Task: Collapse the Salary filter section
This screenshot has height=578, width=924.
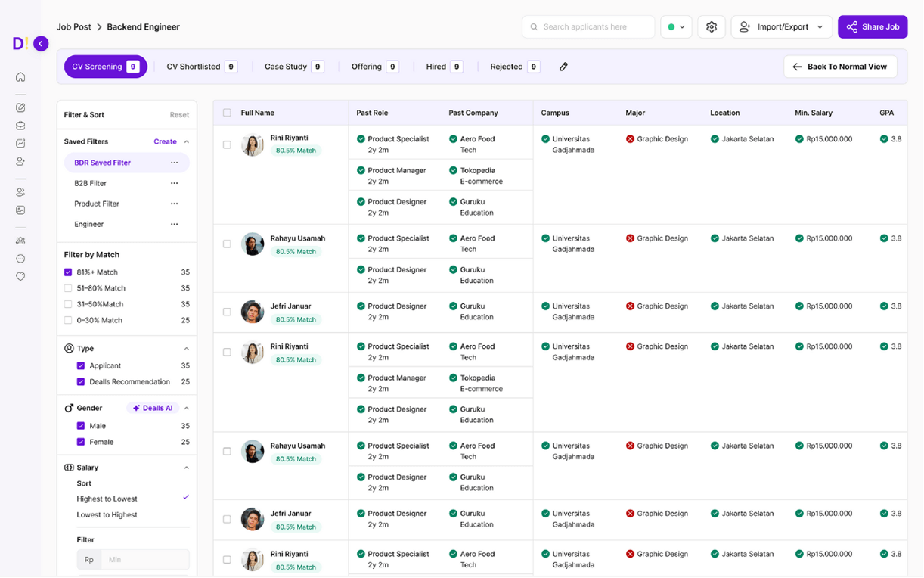Action: 187,468
